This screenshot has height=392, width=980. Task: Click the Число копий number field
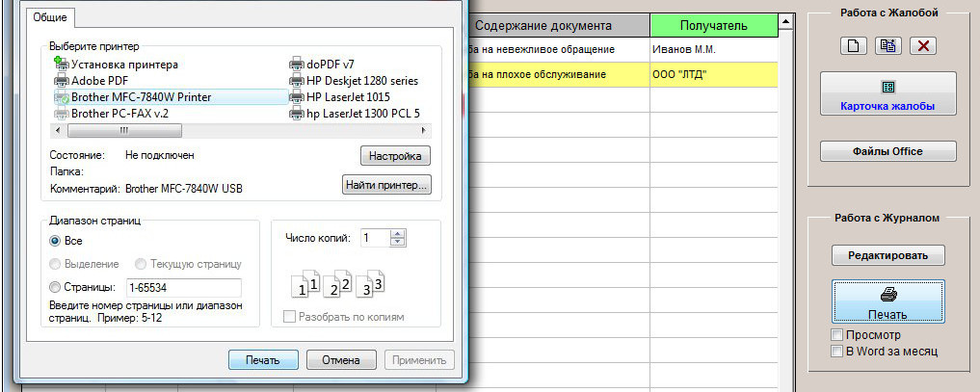click(376, 238)
